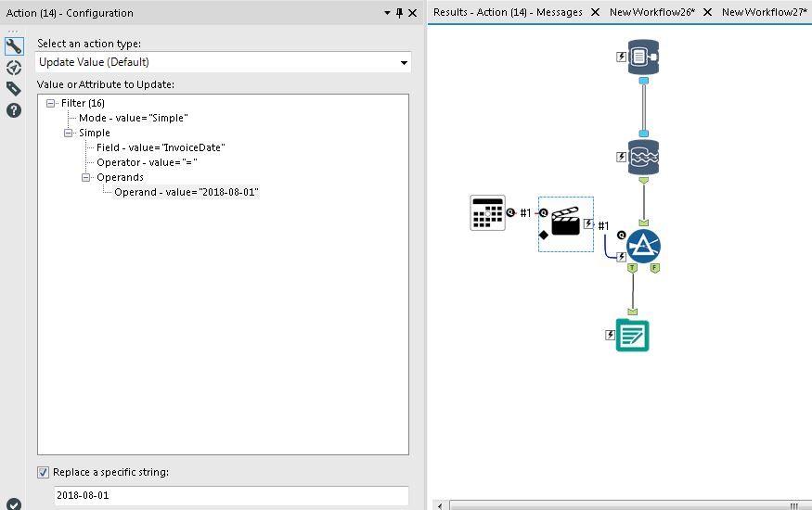Click the canvas horizontal scrollbar track
This screenshot has height=510, width=812.
[629, 505]
